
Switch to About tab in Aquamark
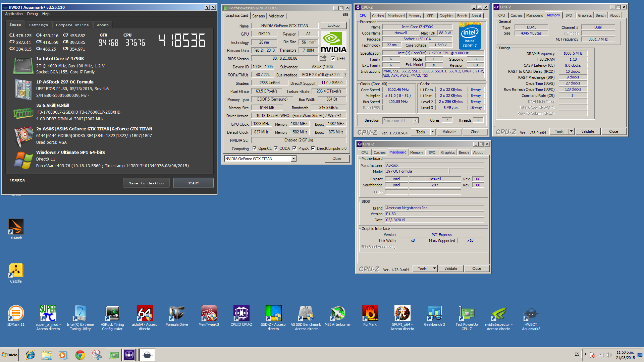coord(103,25)
